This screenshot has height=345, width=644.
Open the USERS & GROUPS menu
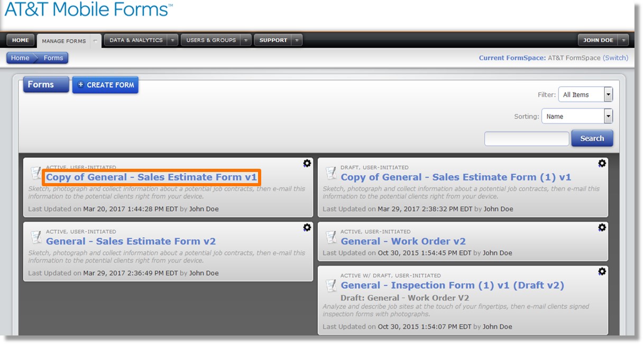pyautogui.click(x=210, y=40)
